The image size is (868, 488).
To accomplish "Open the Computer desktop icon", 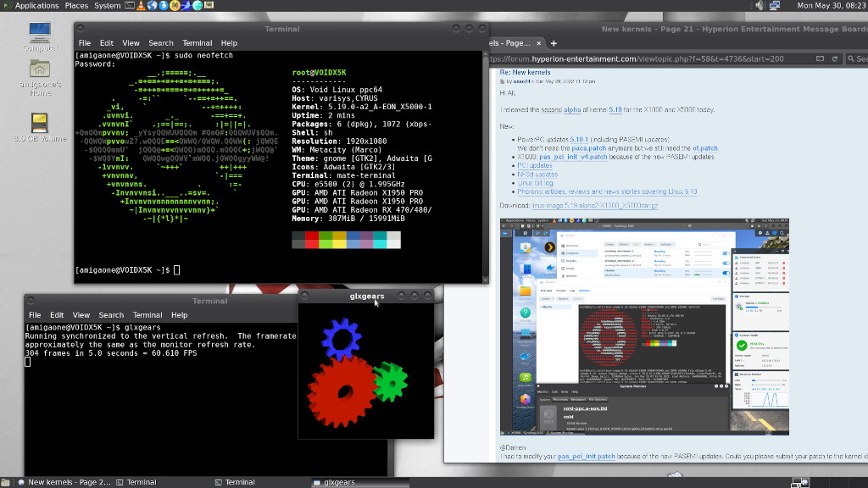I will click(40, 36).
